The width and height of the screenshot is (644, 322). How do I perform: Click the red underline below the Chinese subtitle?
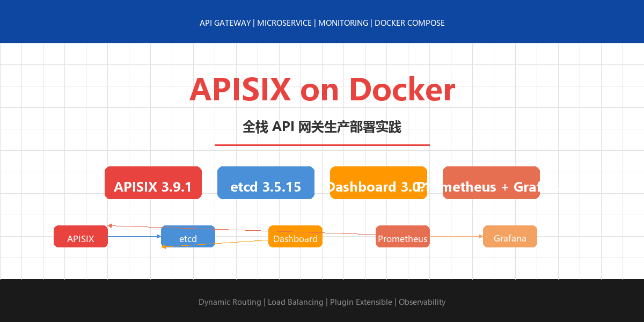pos(322,144)
